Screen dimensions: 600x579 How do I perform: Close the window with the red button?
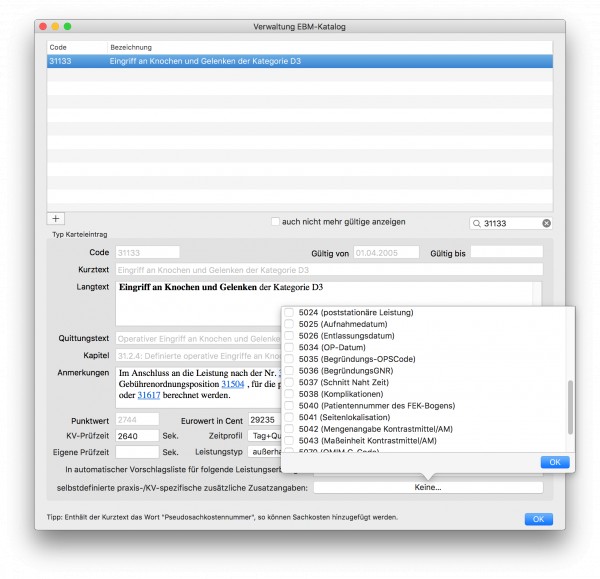(x=43, y=26)
